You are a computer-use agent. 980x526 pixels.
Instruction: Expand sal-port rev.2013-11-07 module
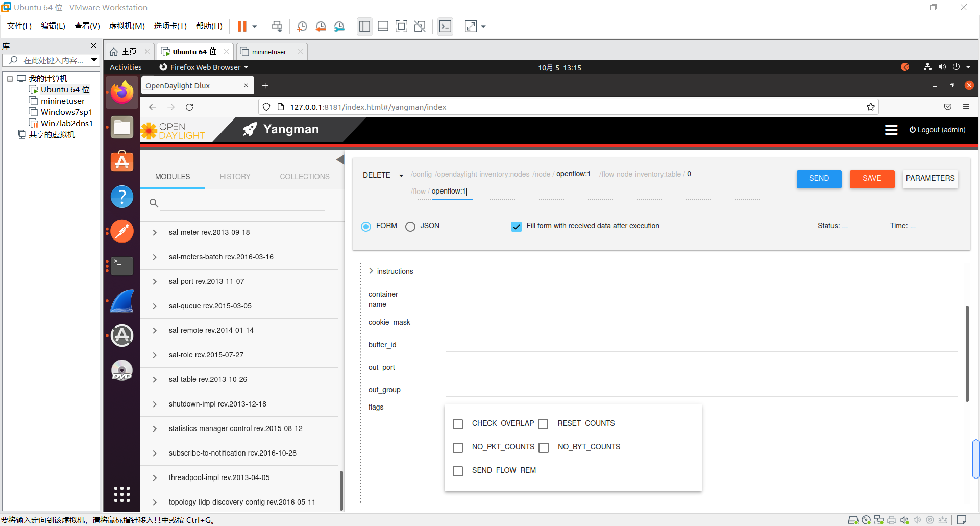[x=155, y=282]
